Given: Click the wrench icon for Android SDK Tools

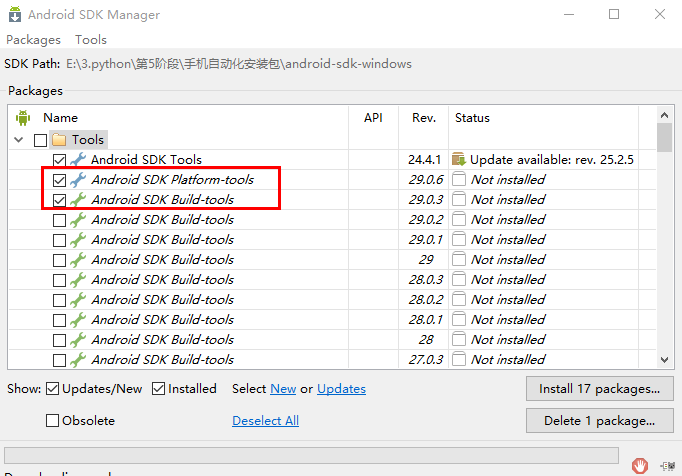Looking at the screenshot, I should click(x=78, y=159).
